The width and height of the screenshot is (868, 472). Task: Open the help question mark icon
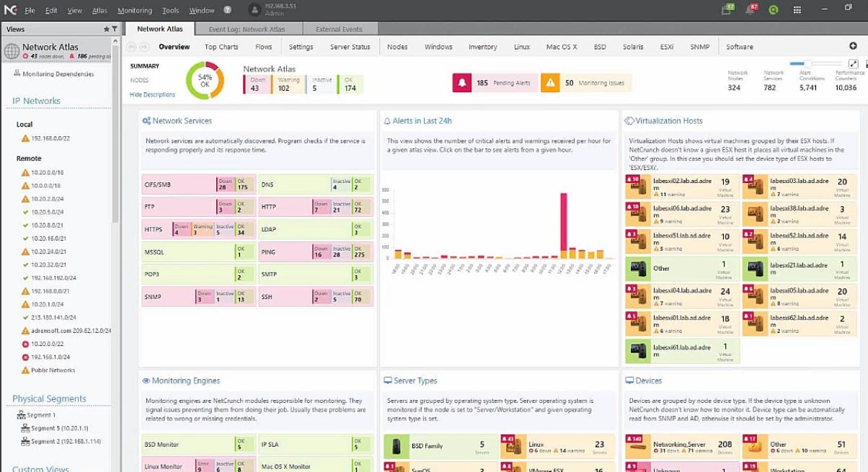228,10
